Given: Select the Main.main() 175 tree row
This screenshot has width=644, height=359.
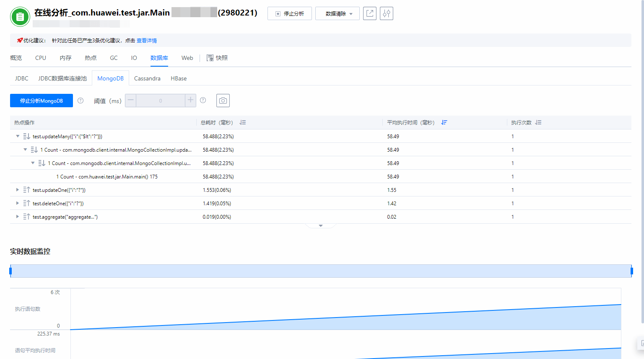Looking at the screenshot, I should click(321, 176).
